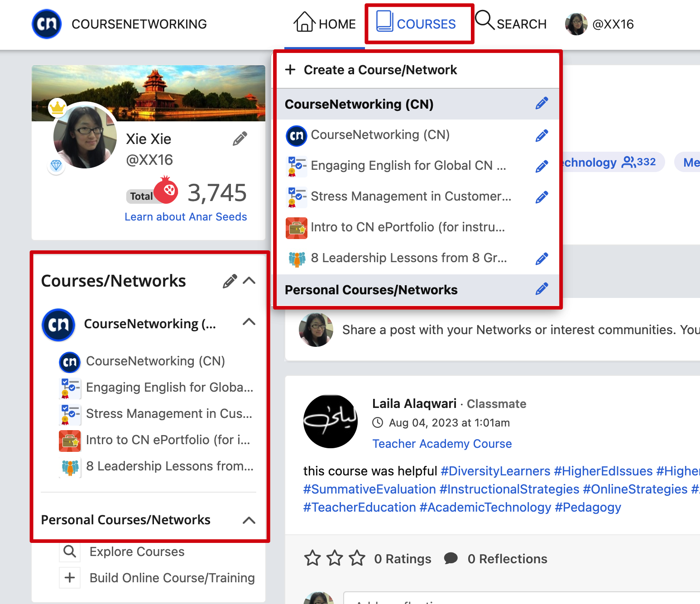This screenshot has height=604, width=700.
Task: Click #SummativeEvaluation hashtag
Action: [369, 489]
